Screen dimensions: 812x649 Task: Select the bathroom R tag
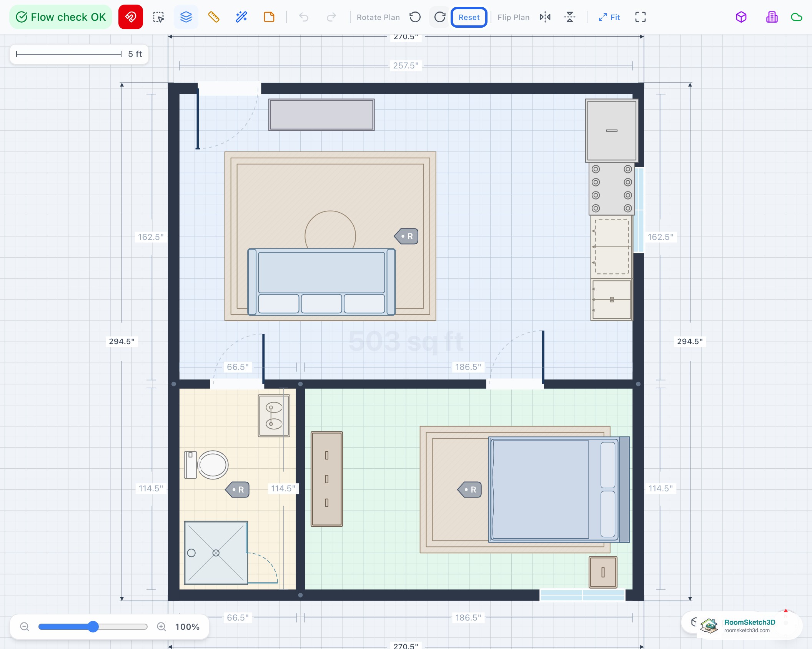(x=237, y=489)
